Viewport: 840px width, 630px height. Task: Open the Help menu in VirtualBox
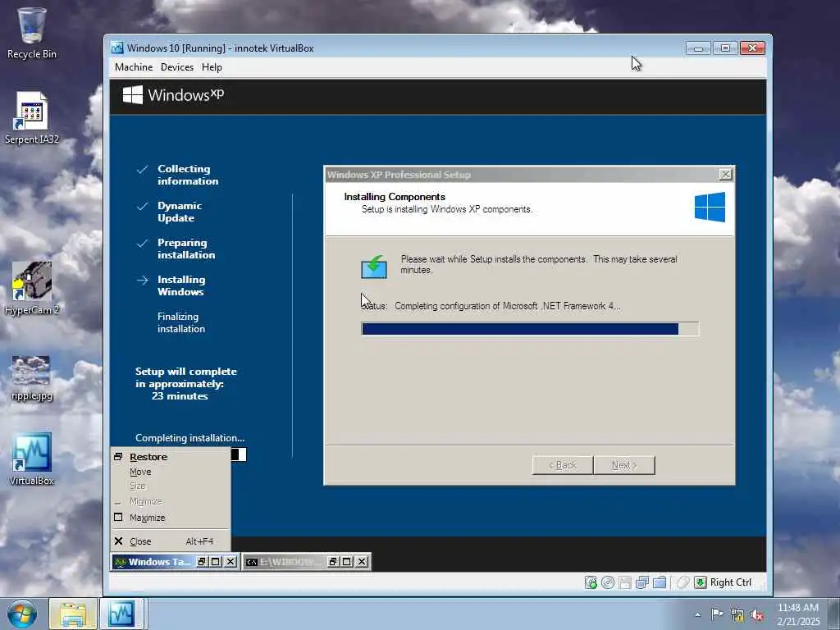click(212, 67)
